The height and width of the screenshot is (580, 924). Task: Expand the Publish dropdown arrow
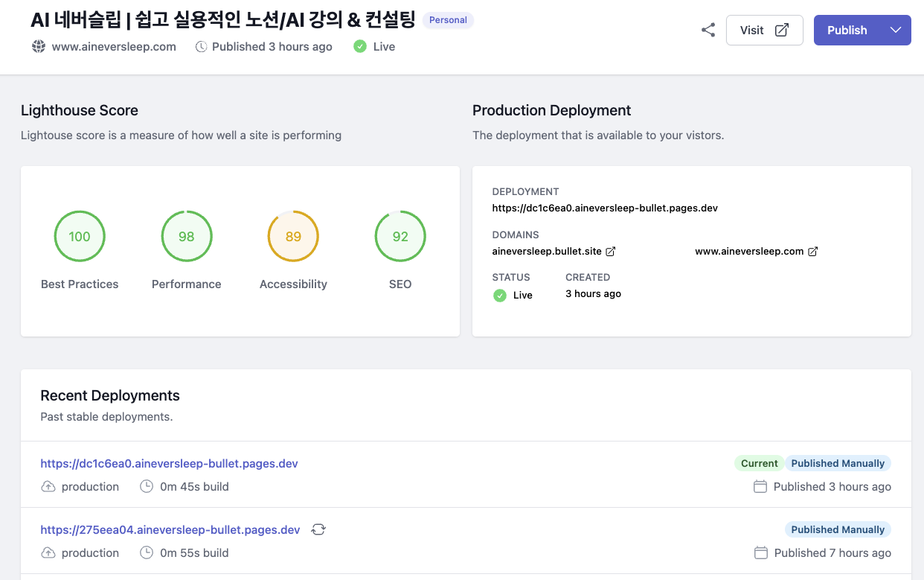[896, 31]
